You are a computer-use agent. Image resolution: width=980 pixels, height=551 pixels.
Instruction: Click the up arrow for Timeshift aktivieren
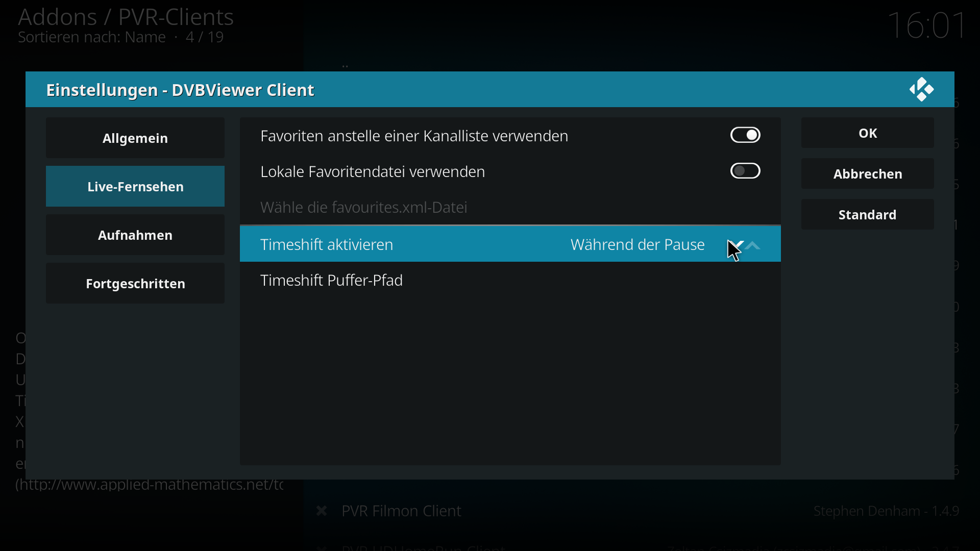point(753,245)
